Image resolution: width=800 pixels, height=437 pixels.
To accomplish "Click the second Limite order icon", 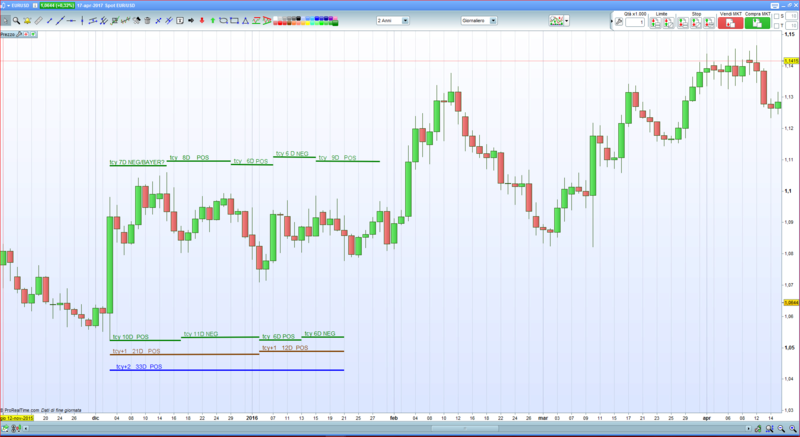I will pyautogui.click(x=668, y=22).
